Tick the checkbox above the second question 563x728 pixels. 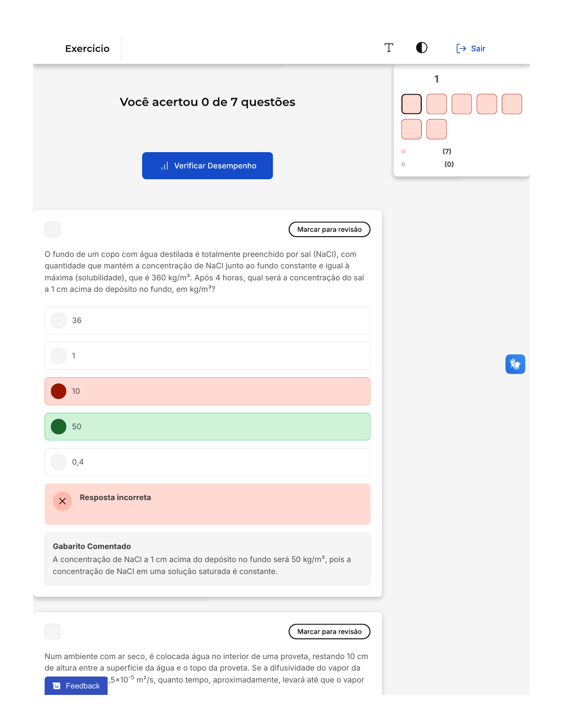point(52,631)
